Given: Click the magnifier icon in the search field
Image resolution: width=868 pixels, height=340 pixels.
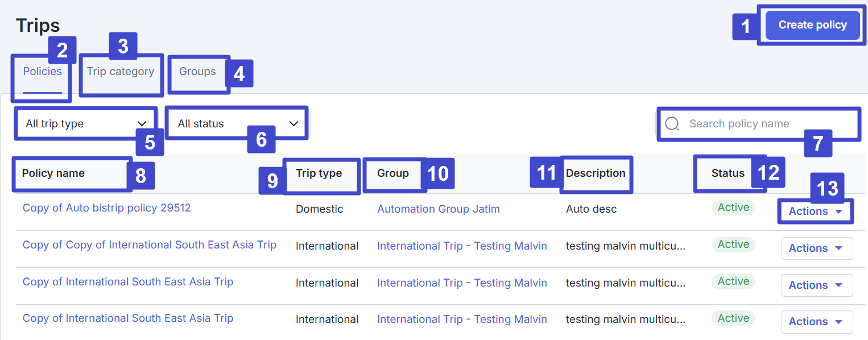Looking at the screenshot, I should [x=672, y=124].
